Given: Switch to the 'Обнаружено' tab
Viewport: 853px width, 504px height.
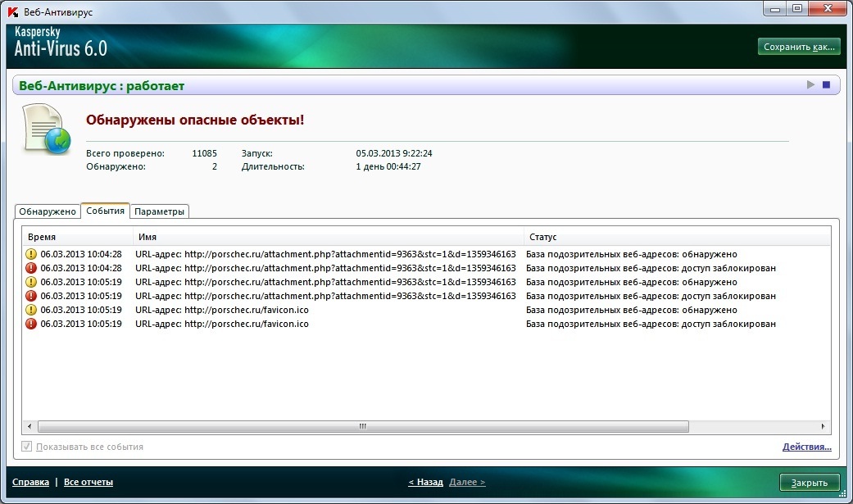Looking at the screenshot, I should [48, 211].
